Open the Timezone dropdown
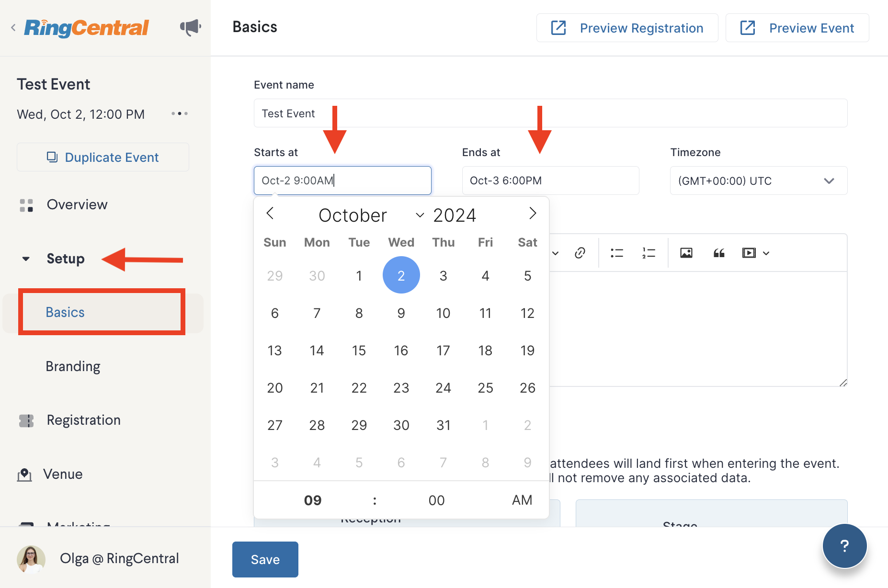The height and width of the screenshot is (588, 888). click(759, 181)
